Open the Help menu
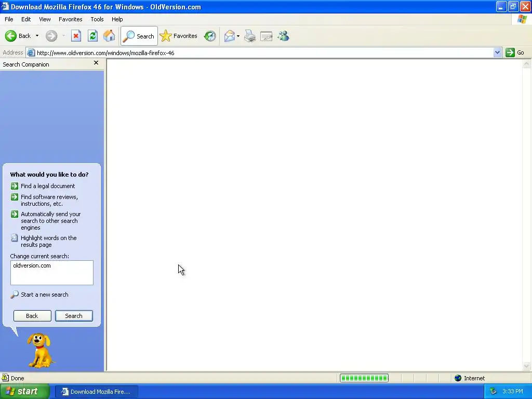 [117, 19]
